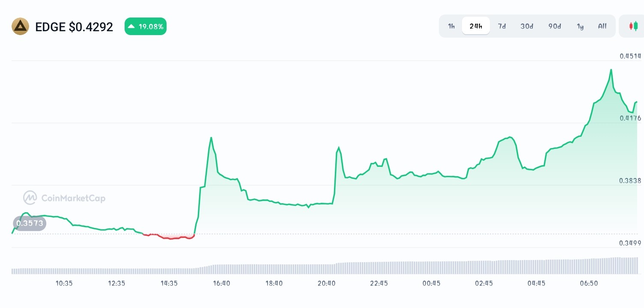The height and width of the screenshot is (308, 644).
Task: Click the 22:45 time axis label
Action: point(379,283)
